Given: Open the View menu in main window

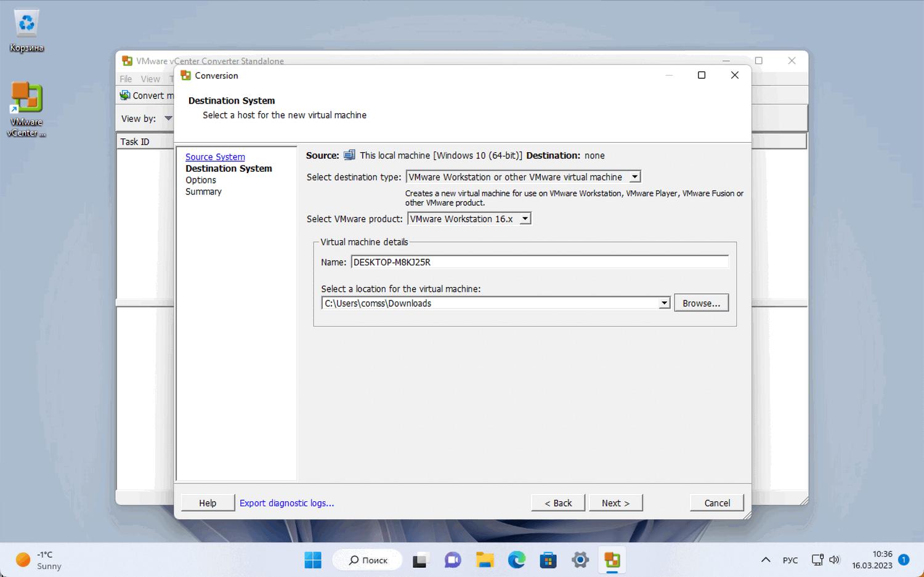Looking at the screenshot, I should point(150,79).
